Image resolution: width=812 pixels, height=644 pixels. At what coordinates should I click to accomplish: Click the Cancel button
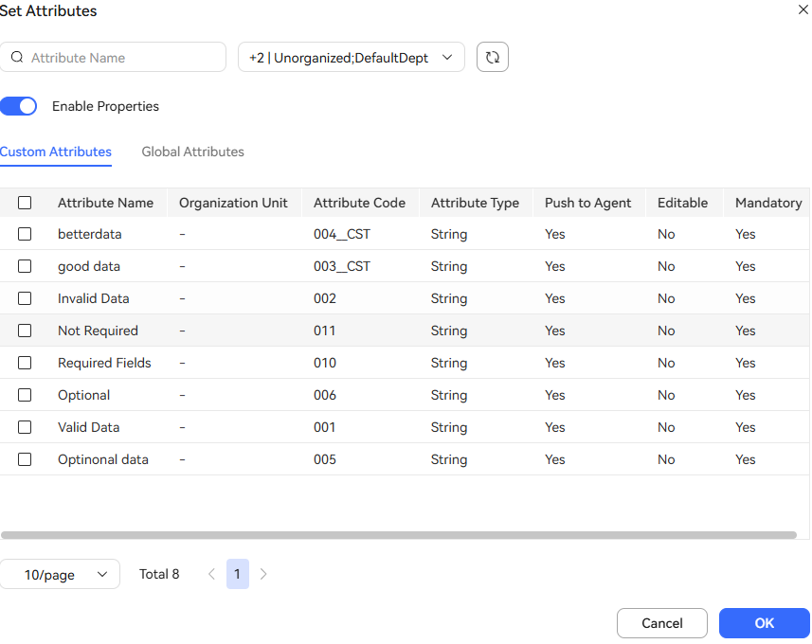[x=661, y=623]
